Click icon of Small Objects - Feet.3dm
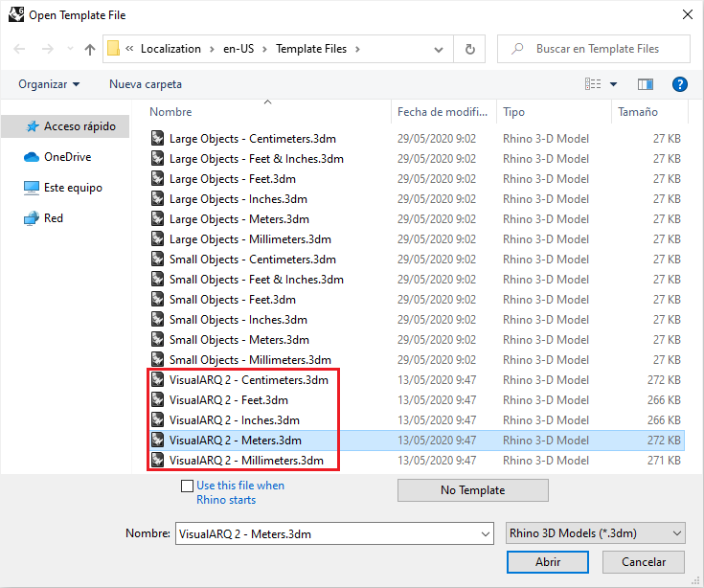This screenshot has width=704, height=588. tap(158, 300)
